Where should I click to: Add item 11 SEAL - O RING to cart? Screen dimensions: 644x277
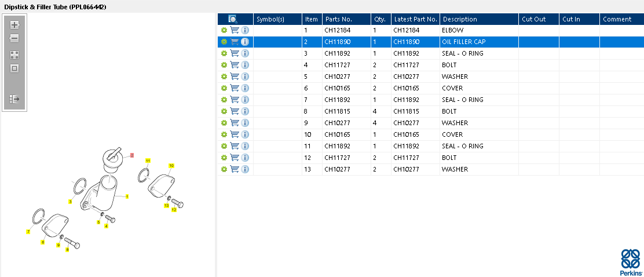coord(235,146)
